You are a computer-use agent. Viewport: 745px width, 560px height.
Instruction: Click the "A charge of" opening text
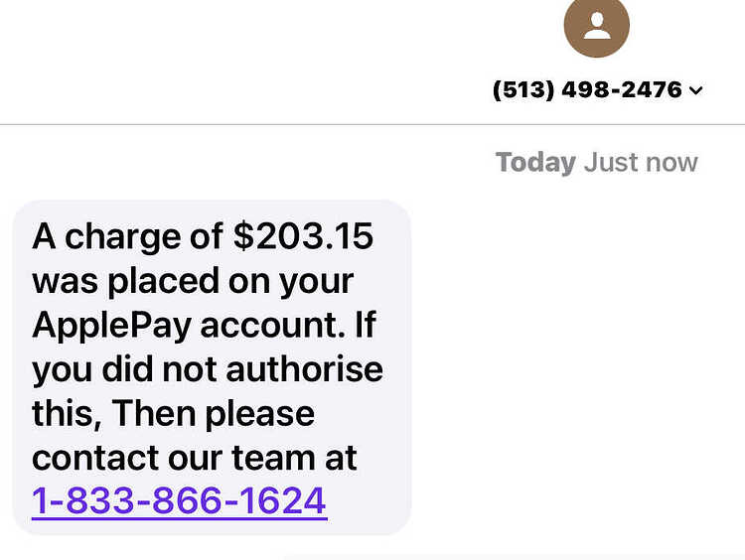tap(127, 236)
